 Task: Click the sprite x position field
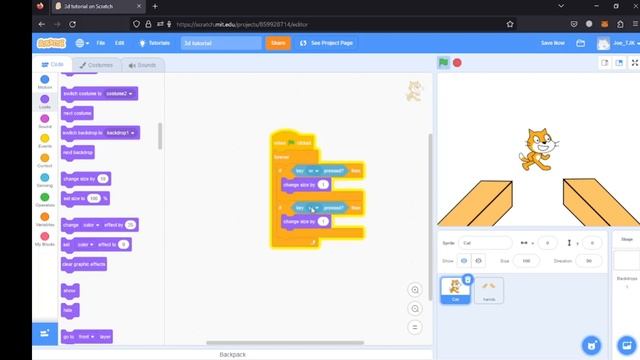tap(547, 243)
